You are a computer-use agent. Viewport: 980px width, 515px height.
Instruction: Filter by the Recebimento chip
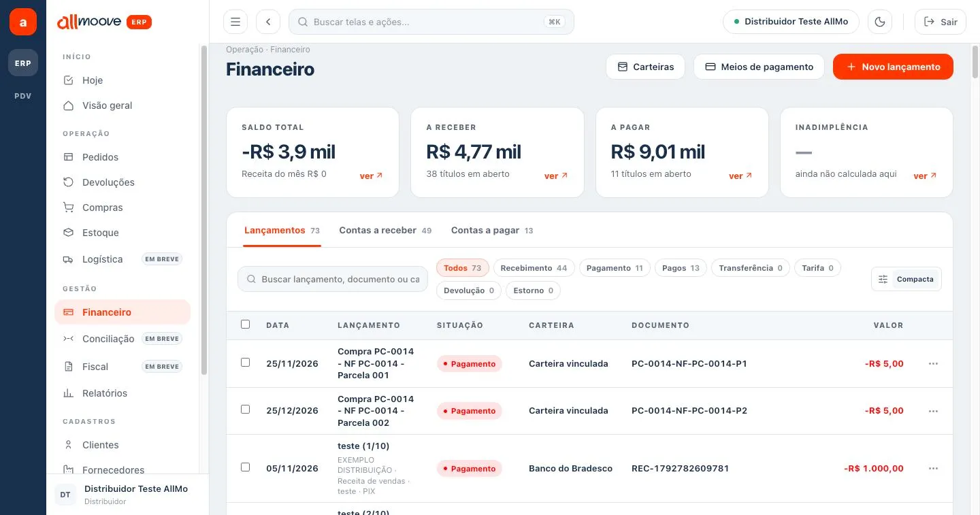coord(534,268)
